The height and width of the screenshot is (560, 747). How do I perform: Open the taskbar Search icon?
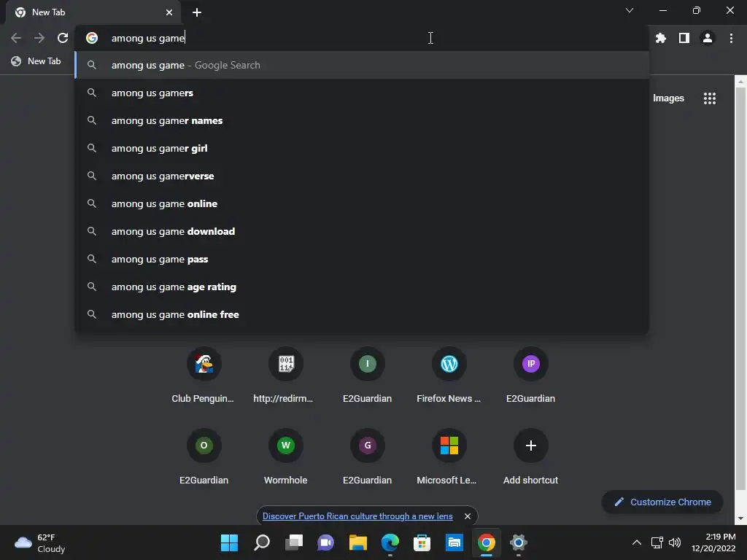(262, 542)
